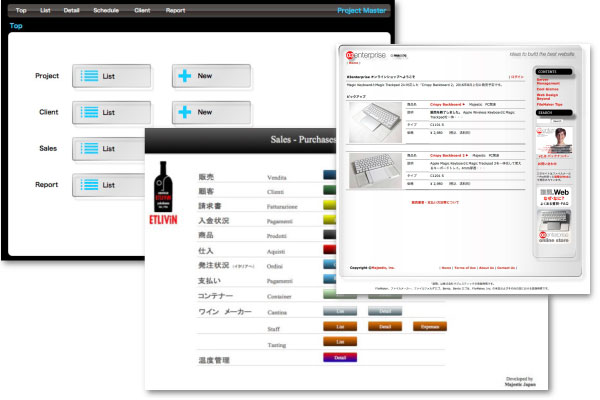600x400 pixels.
Task: Open the Client List button
Action: coord(111,112)
